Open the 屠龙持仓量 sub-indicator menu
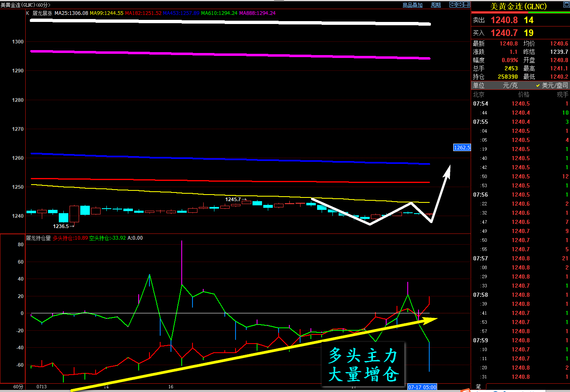570x392 pixels. click(38, 238)
